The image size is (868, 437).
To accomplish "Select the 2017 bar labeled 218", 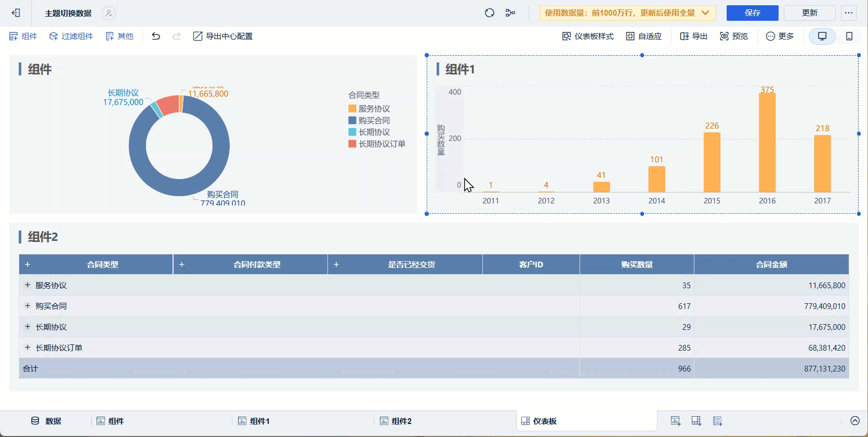I will [822, 163].
